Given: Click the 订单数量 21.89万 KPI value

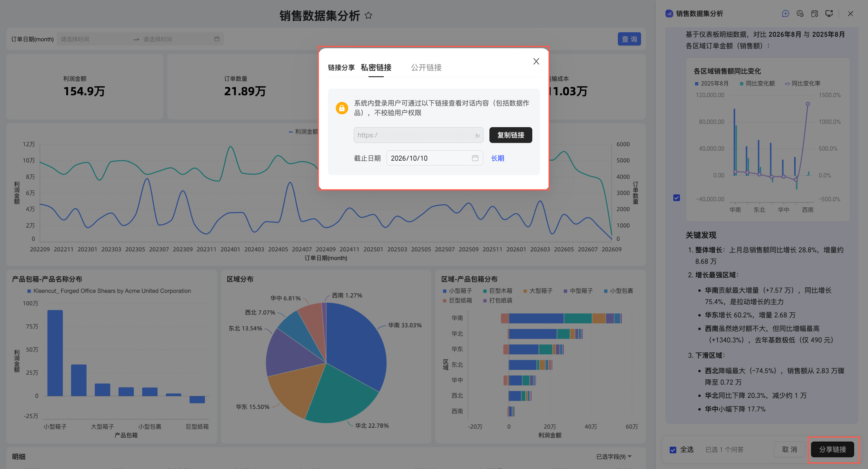Looking at the screenshot, I should [245, 91].
